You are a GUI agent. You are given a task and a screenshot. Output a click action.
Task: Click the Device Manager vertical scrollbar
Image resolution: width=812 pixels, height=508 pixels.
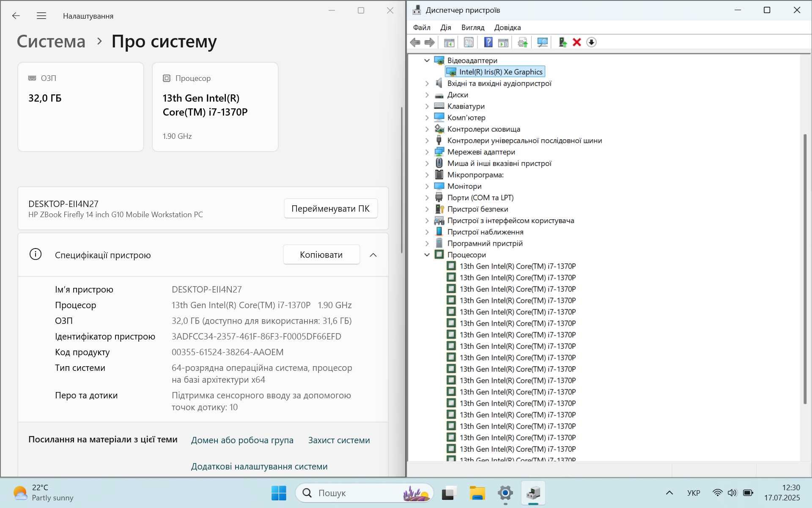tap(805, 269)
